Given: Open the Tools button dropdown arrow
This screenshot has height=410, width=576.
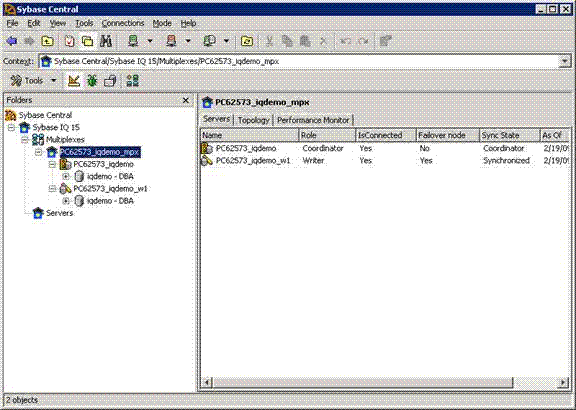Looking at the screenshot, I should coord(54,80).
